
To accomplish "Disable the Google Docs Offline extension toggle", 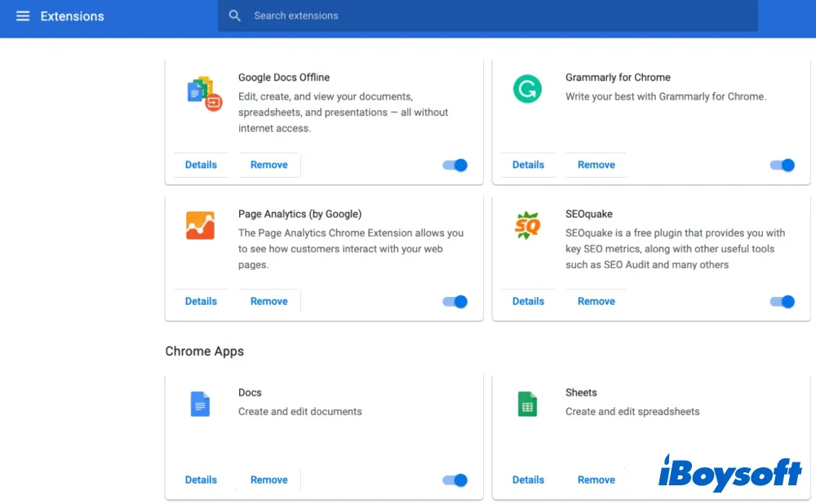I will point(455,165).
